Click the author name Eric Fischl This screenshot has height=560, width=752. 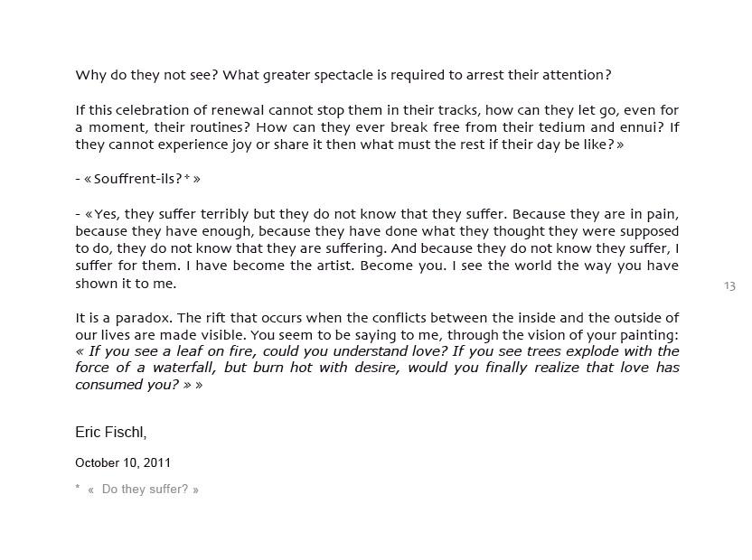pos(111,433)
